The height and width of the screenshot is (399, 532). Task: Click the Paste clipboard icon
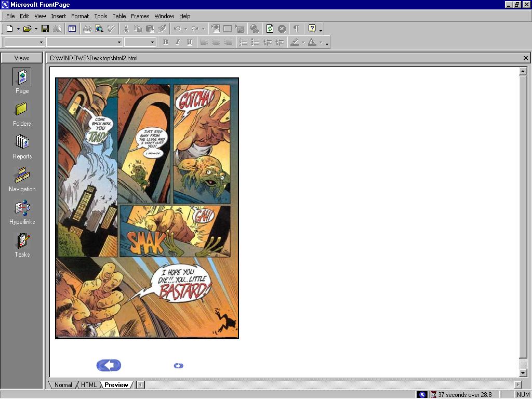coord(150,29)
